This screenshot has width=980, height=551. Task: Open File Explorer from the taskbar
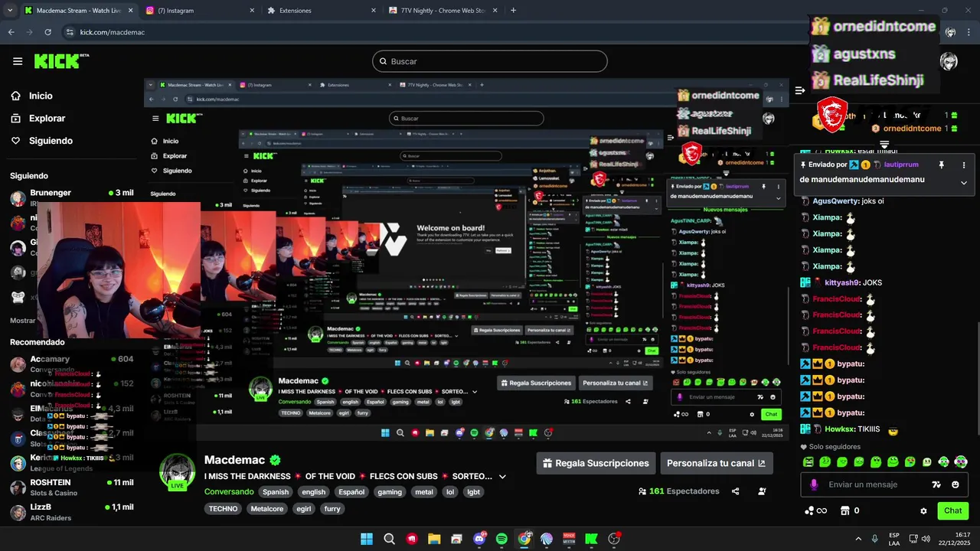[x=434, y=539]
